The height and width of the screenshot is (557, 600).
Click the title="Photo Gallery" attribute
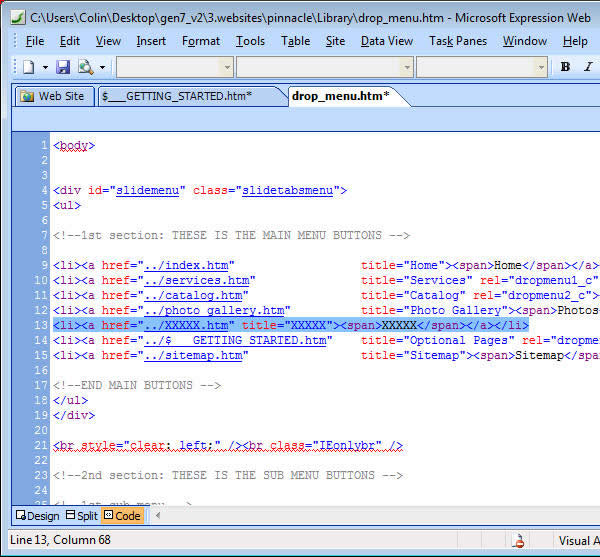pyautogui.click(x=434, y=310)
